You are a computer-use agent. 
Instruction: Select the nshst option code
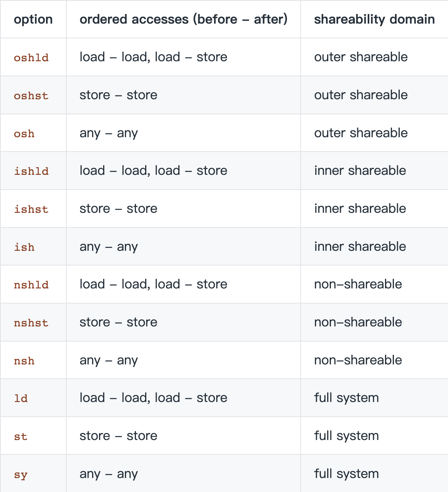coord(31,323)
